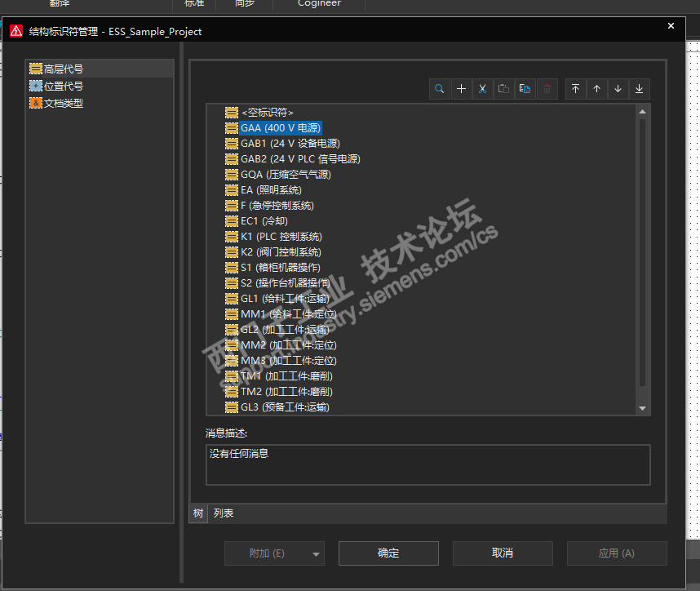Click scrollbar down arrow in identifier list
700x591 pixels.
tap(642, 408)
